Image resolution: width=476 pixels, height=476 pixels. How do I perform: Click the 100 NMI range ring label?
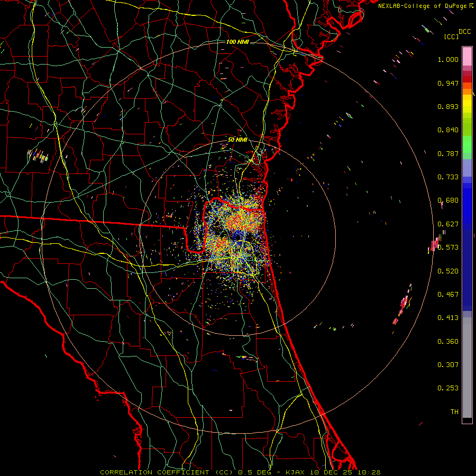point(237,42)
